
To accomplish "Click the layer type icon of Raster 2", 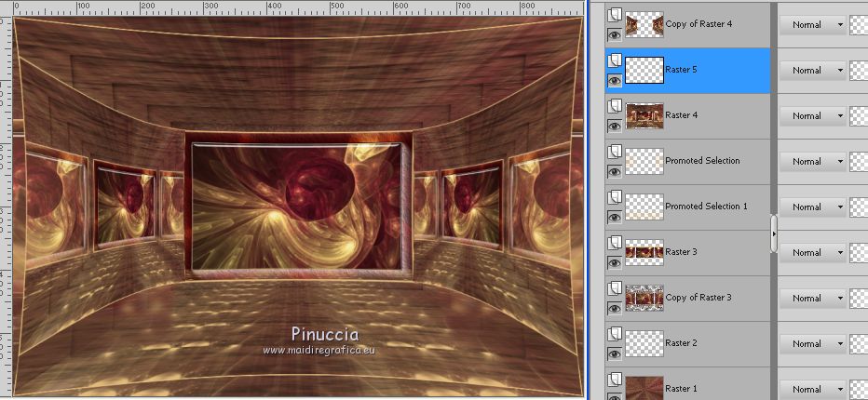I will pyautogui.click(x=614, y=334).
